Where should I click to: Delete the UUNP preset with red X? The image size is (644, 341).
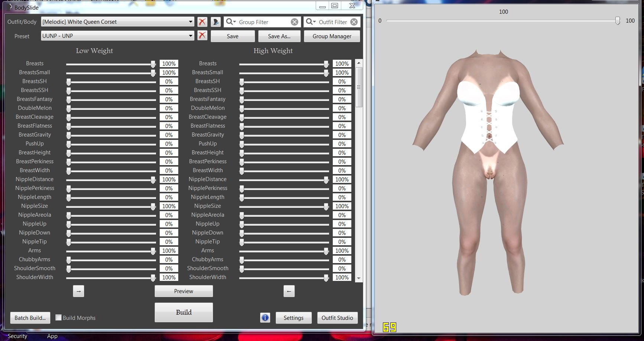(202, 36)
